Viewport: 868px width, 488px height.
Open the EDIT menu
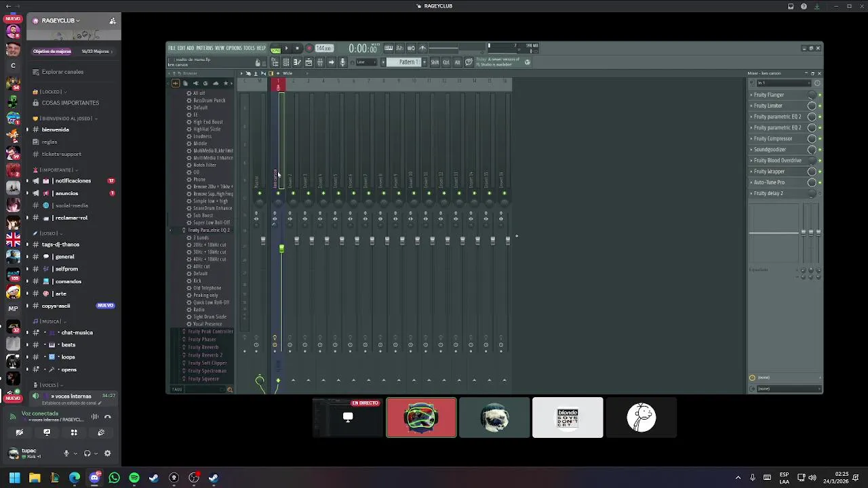pyautogui.click(x=181, y=48)
